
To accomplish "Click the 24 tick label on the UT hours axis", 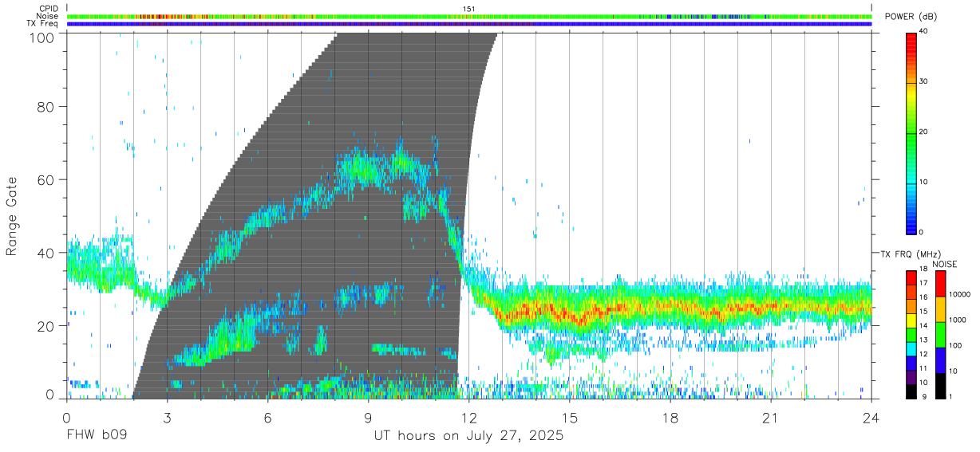I will 871,417.
